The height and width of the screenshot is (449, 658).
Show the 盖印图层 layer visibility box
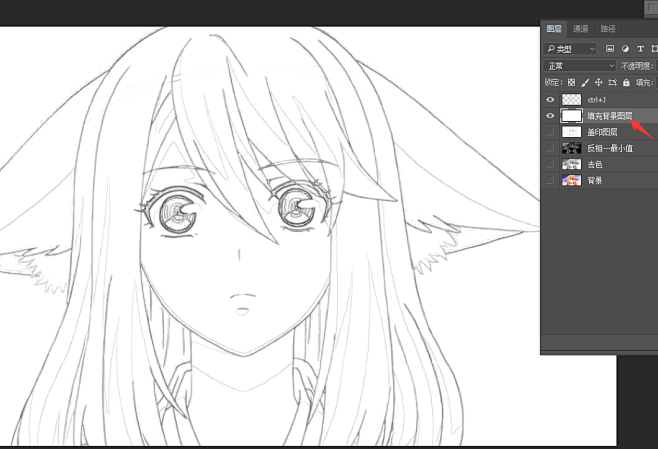tap(550, 132)
